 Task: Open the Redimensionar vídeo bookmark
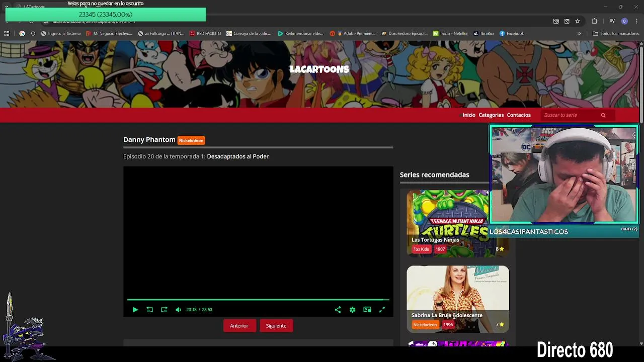click(300, 34)
